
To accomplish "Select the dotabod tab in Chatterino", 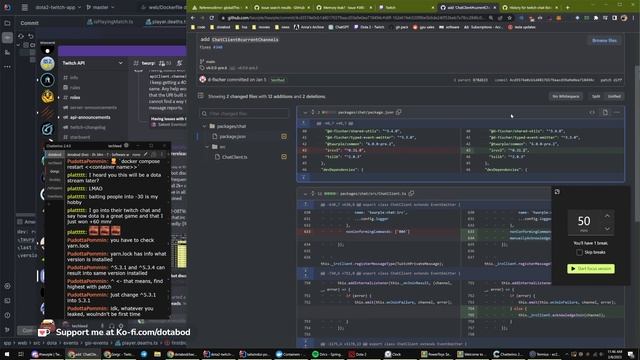I will point(54,155).
